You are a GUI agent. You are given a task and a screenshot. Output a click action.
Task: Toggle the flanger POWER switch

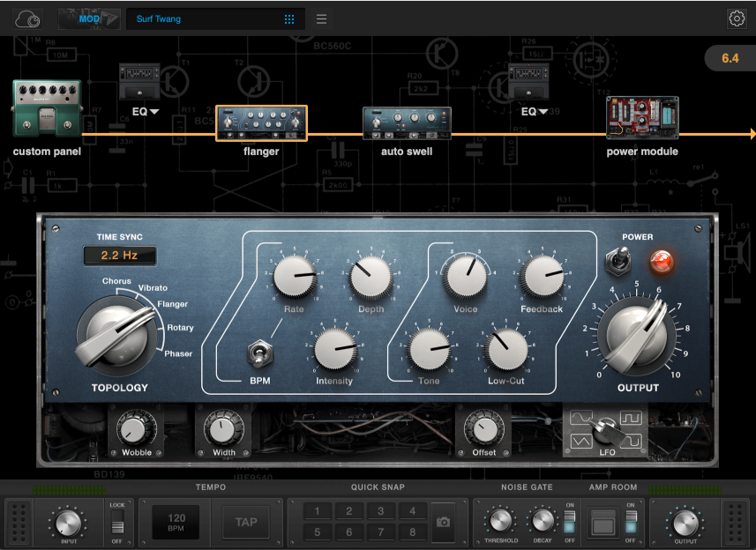pos(616,260)
